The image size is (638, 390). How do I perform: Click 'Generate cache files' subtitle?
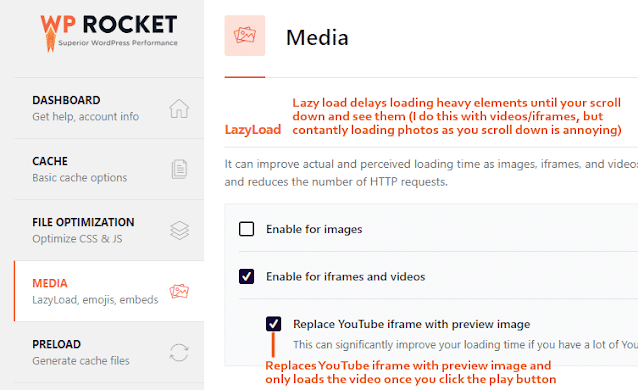pos(81,361)
